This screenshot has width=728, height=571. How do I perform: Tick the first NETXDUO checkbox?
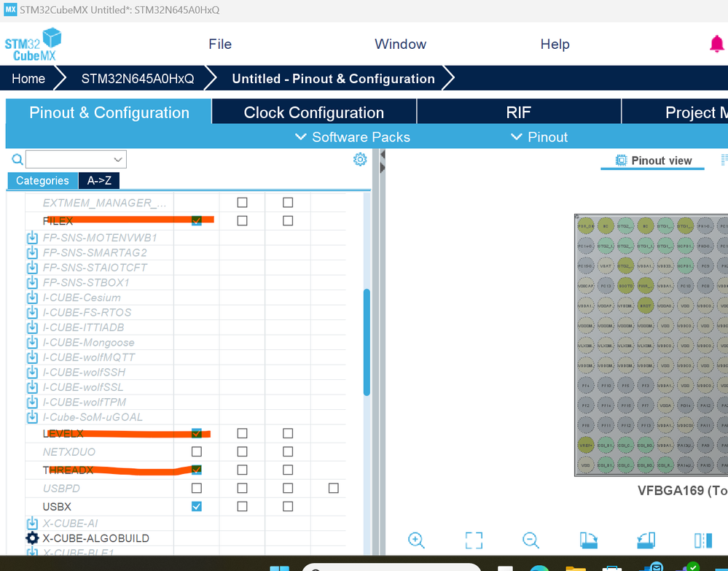click(197, 451)
